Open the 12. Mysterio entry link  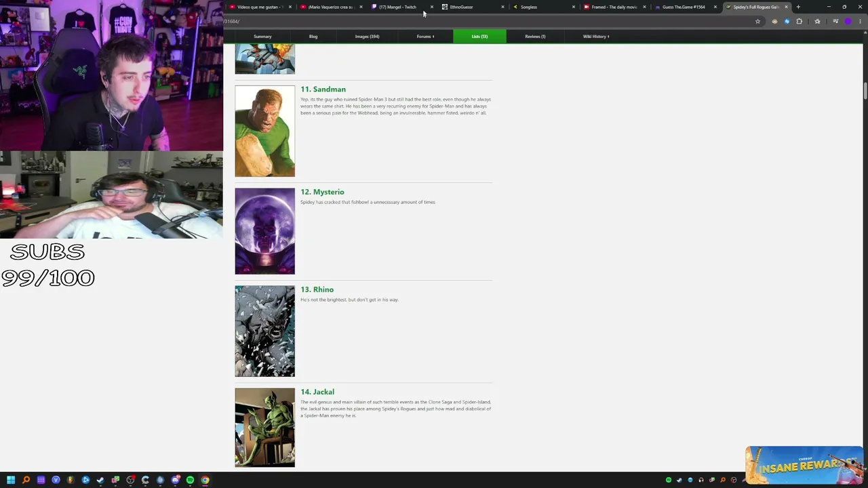(x=322, y=192)
